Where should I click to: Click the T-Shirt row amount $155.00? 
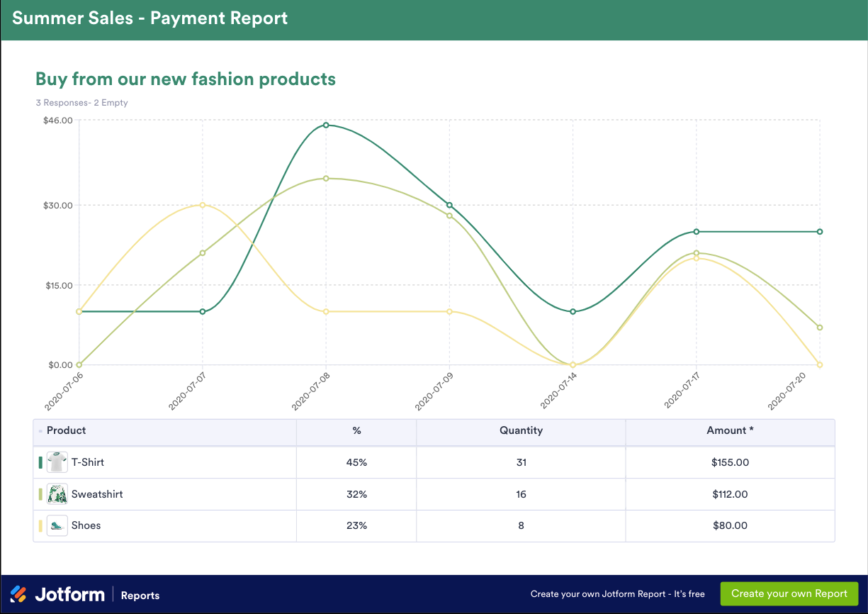pyautogui.click(x=730, y=463)
